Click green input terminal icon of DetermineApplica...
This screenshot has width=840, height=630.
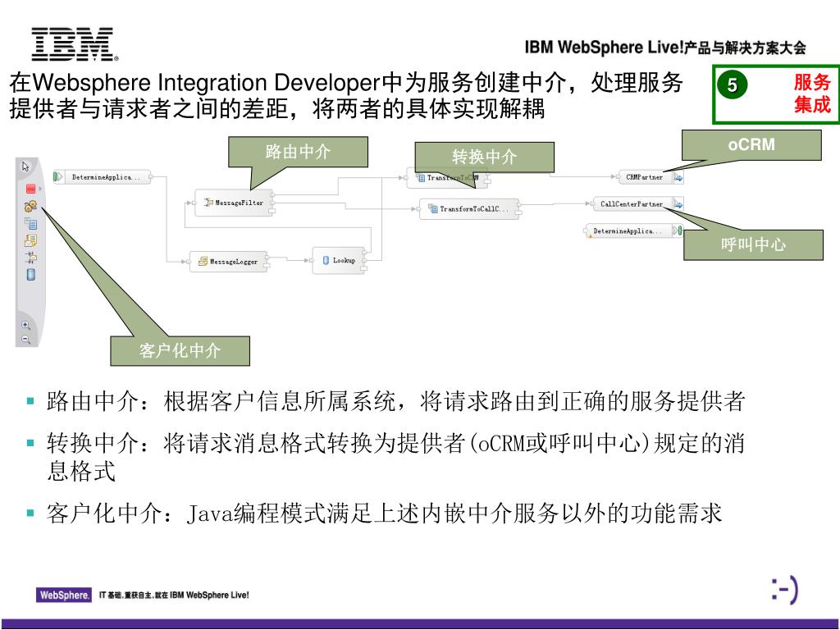[58, 177]
